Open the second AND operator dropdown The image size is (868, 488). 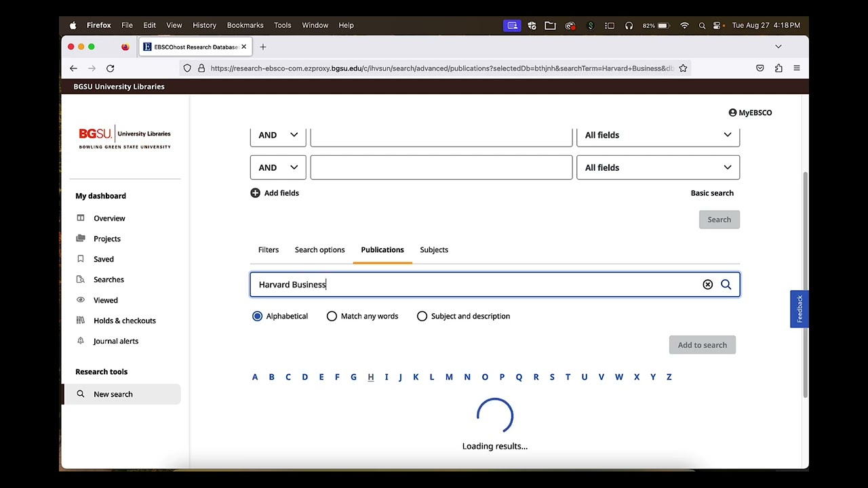point(278,167)
